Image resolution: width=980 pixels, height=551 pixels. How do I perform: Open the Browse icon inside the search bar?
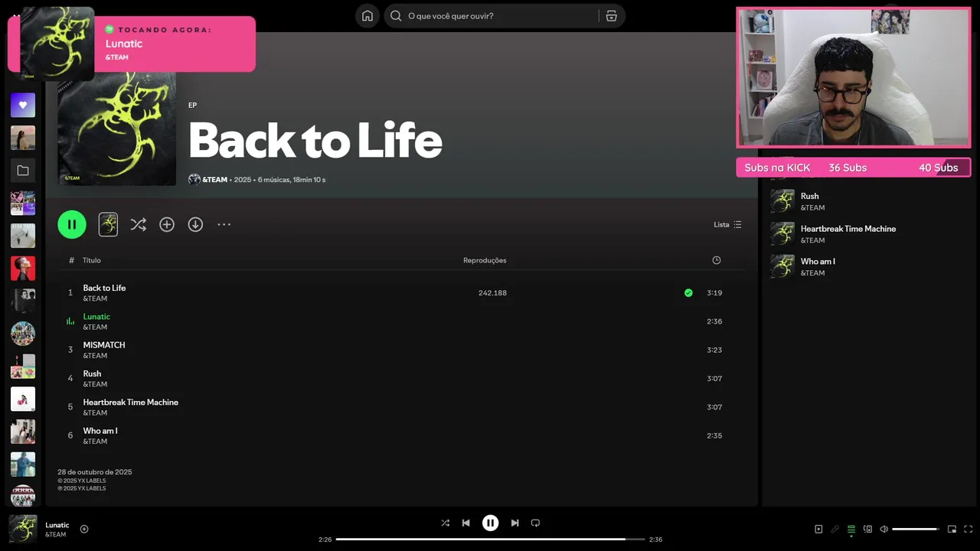[x=611, y=16]
